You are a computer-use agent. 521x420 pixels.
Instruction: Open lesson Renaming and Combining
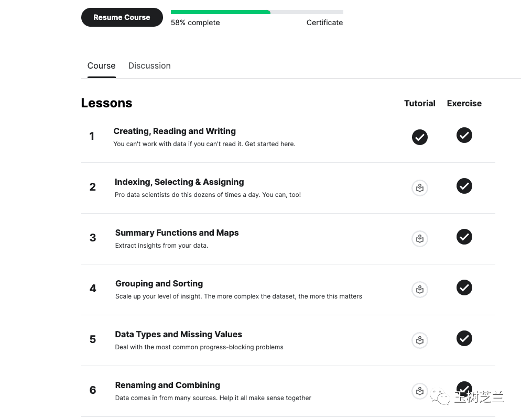click(x=167, y=385)
